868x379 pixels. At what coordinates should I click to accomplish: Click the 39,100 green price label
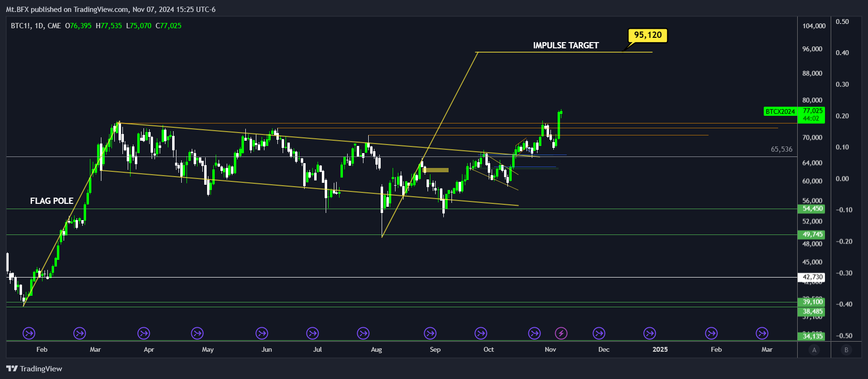point(812,302)
